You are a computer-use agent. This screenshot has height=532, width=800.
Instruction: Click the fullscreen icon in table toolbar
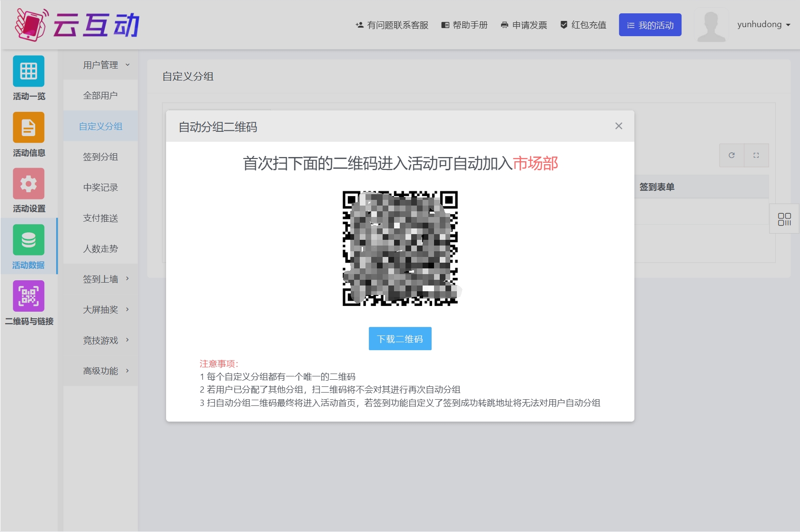pos(756,155)
